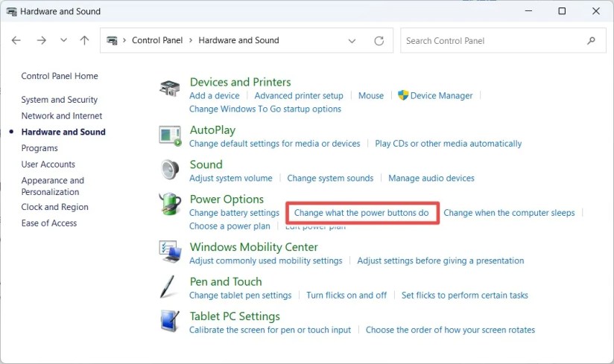This screenshot has width=614, height=364.
Task: Click Change what the power buttons do
Action: pos(361,213)
